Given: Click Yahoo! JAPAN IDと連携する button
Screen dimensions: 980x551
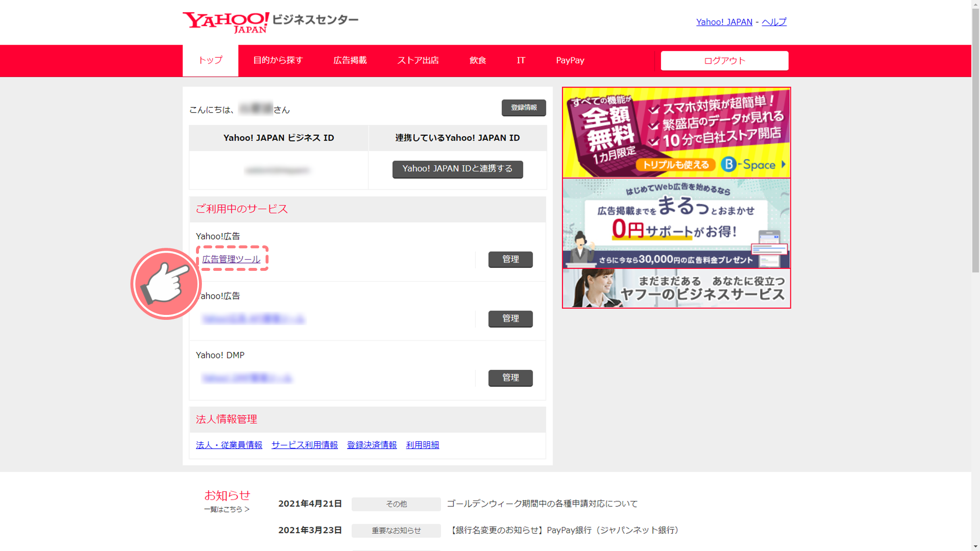Looking at the screenshot, I should [x=457, y=169].
